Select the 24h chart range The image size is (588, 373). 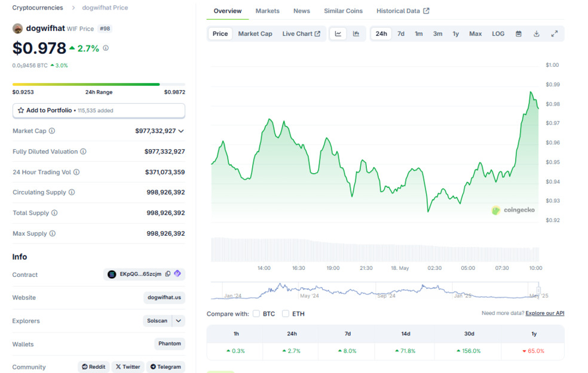(x=381, y=33)
